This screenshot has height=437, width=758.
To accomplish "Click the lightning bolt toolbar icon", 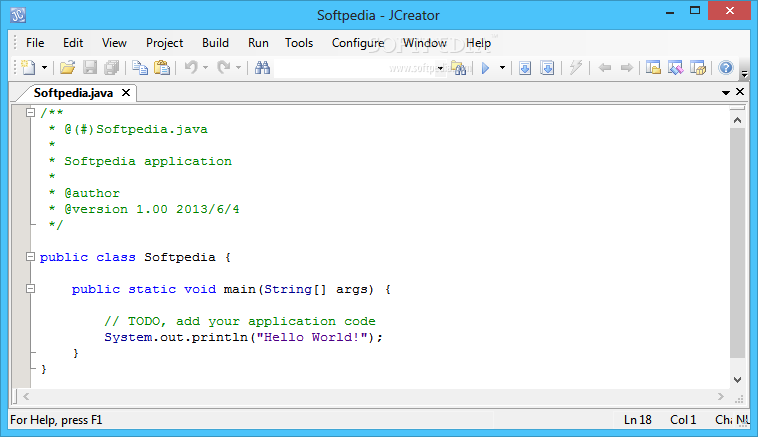I will tap(575, 68).
